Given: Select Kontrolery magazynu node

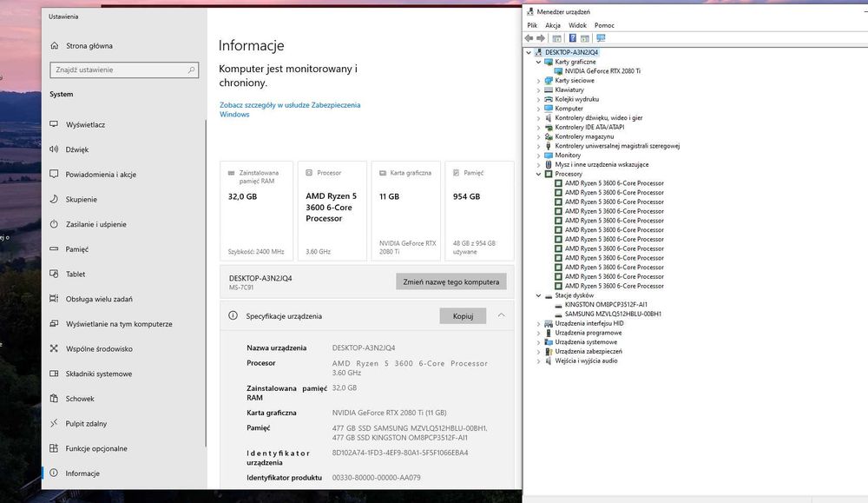Looking at the screenshot, I should click(584, 137).
